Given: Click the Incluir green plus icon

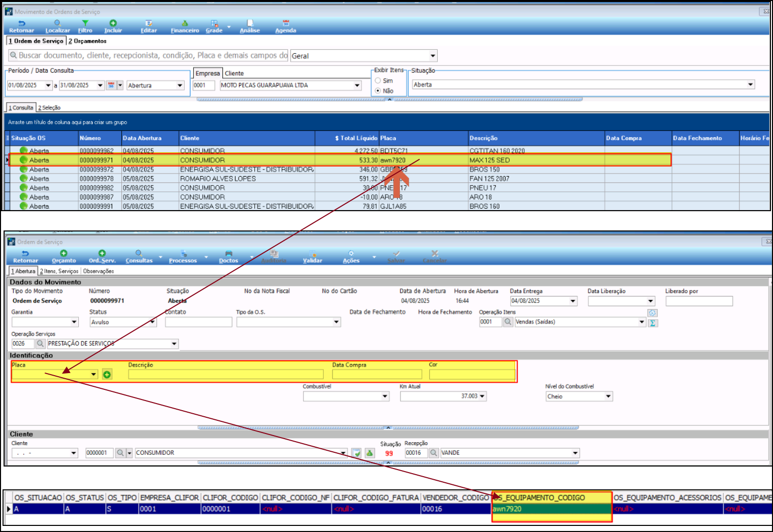Looking at the screenshot, I should click(x=113, y=23).
